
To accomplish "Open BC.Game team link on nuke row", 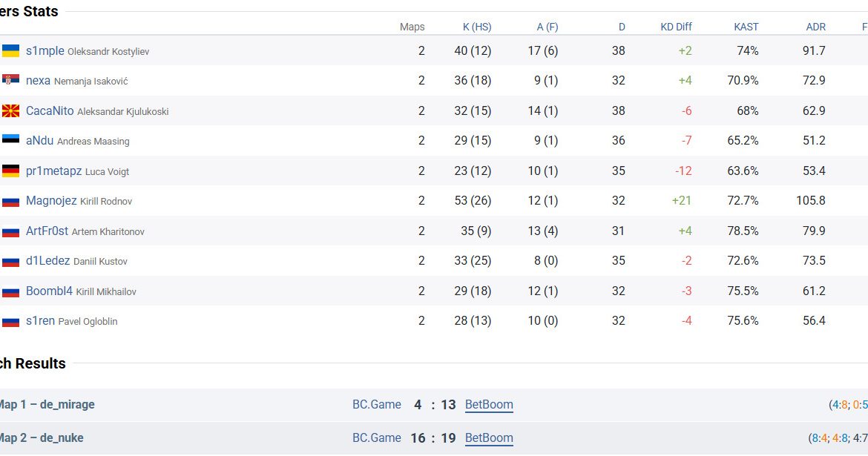I will [x=376, y=438].
